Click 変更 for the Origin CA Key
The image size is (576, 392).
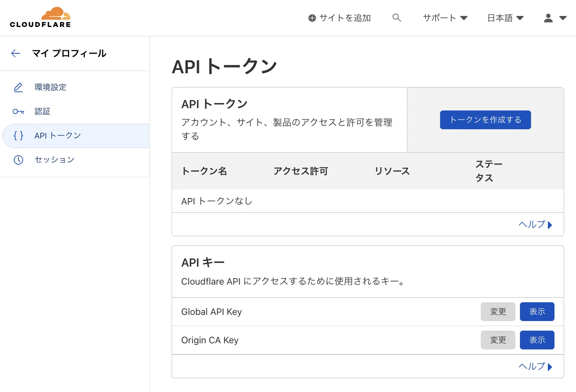click(498, 340)
